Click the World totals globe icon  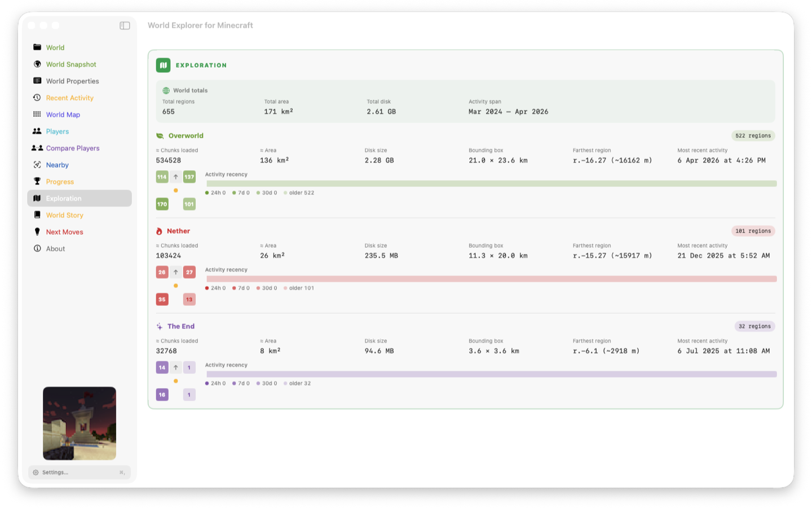point(166,90)
